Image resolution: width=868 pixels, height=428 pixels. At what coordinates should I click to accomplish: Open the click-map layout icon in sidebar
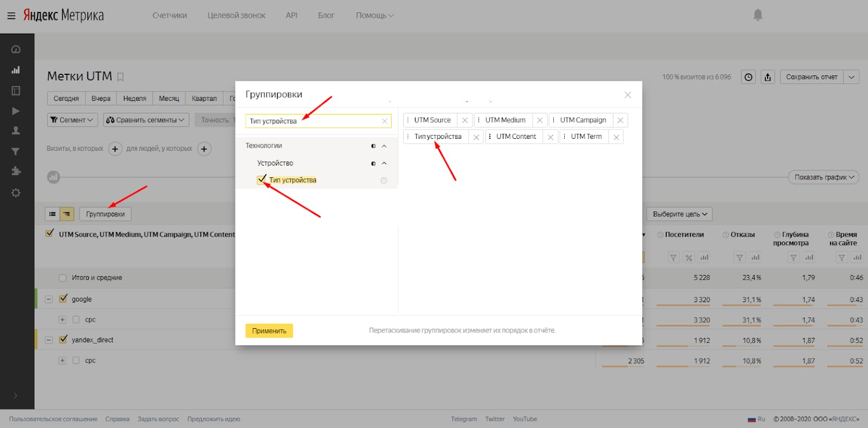point(16,91)
